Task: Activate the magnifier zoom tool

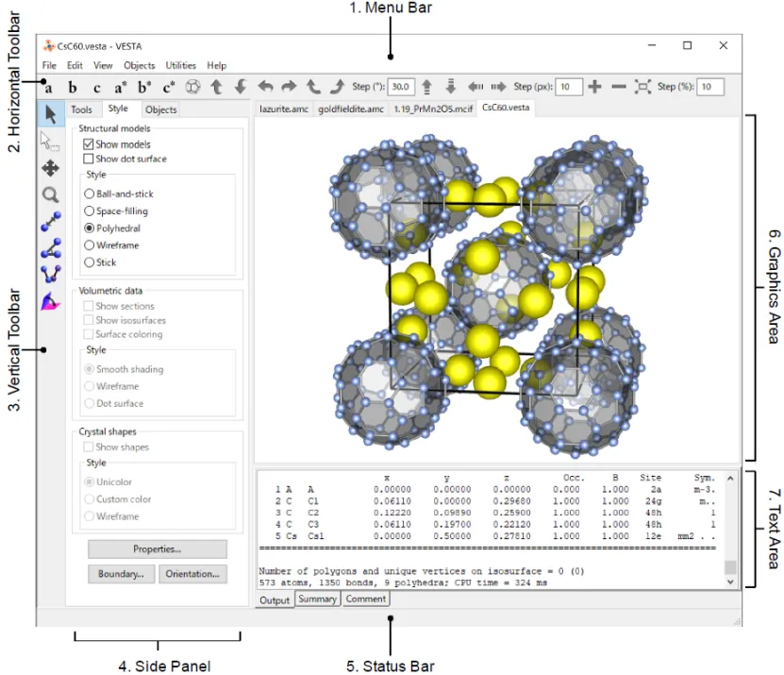Action: point(51,194)
